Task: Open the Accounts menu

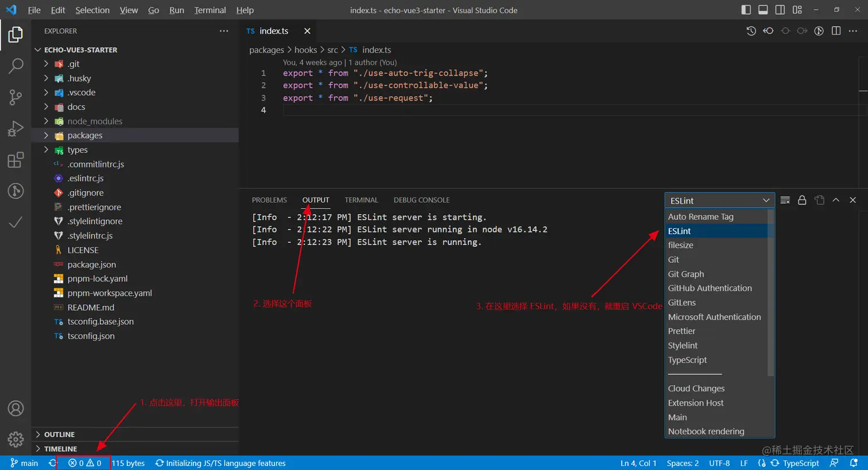Action: [15, 409]
